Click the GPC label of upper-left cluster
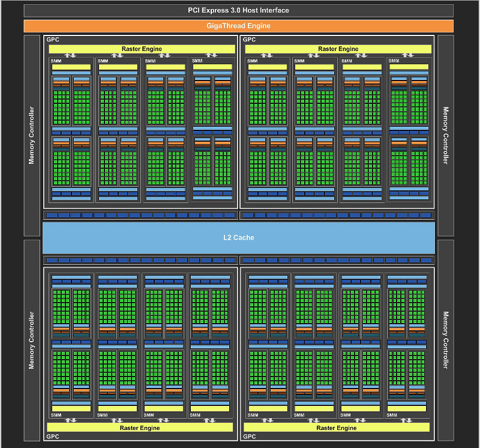Screen dimensions: 480x448 point(53,40)
